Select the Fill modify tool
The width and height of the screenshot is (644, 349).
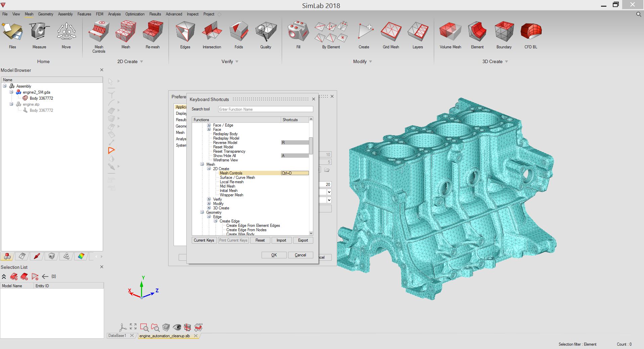pyautogui.click(x=298, y=35)
